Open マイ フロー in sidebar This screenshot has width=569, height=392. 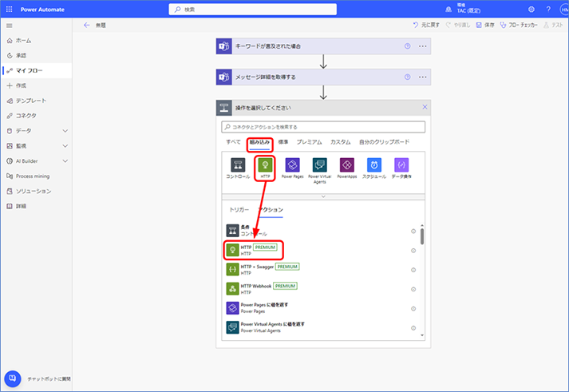36,70
